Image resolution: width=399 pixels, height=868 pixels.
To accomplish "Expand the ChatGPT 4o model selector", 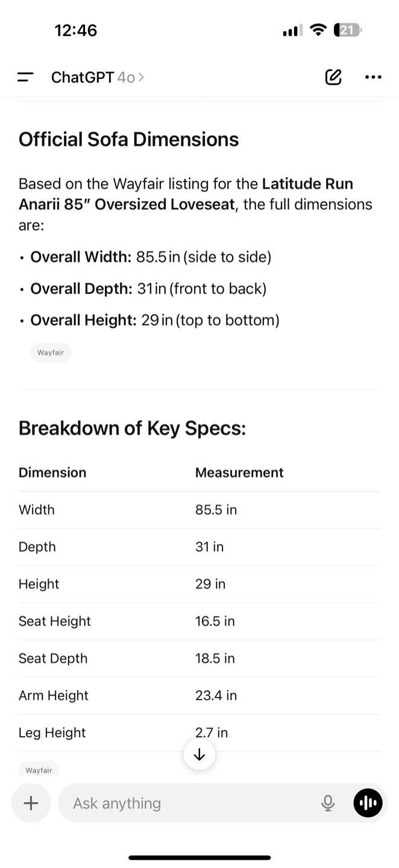I will [98, 77].
